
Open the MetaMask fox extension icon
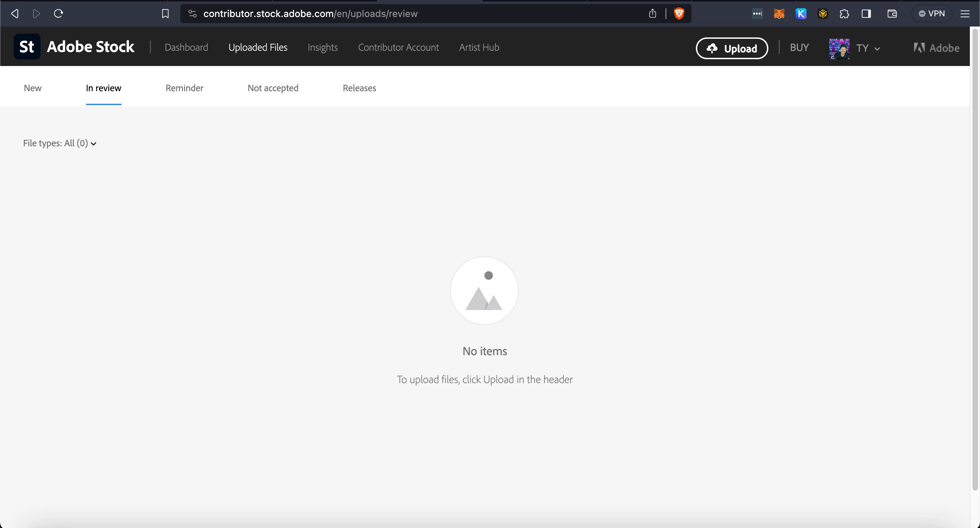[x=779, y=14]
